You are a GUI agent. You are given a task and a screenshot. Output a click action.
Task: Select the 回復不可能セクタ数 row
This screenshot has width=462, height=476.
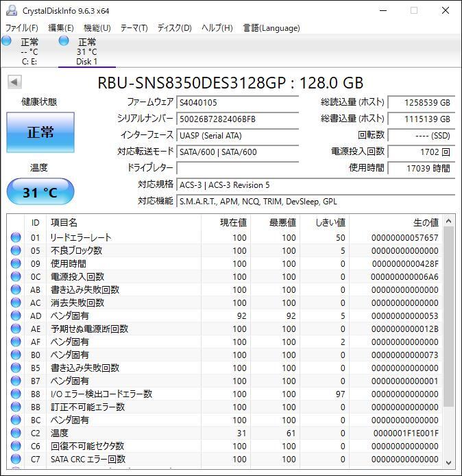(x=224, y=447)
